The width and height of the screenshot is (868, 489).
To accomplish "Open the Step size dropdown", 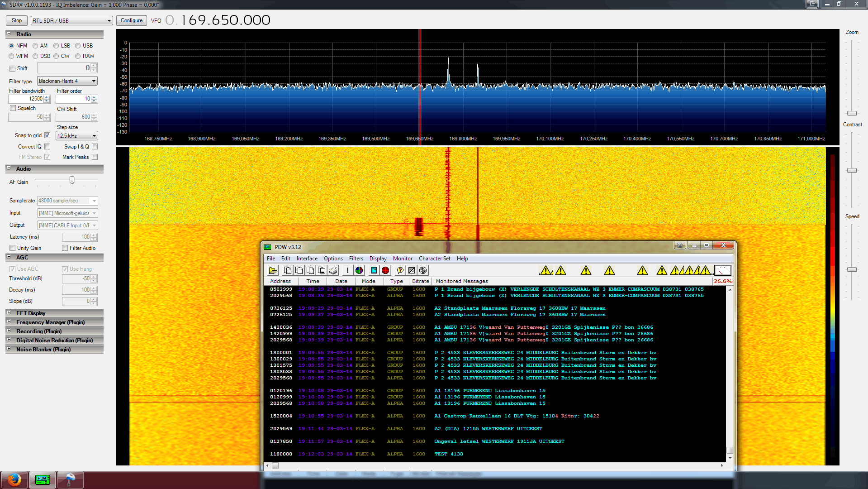I will tap(76, 136).
